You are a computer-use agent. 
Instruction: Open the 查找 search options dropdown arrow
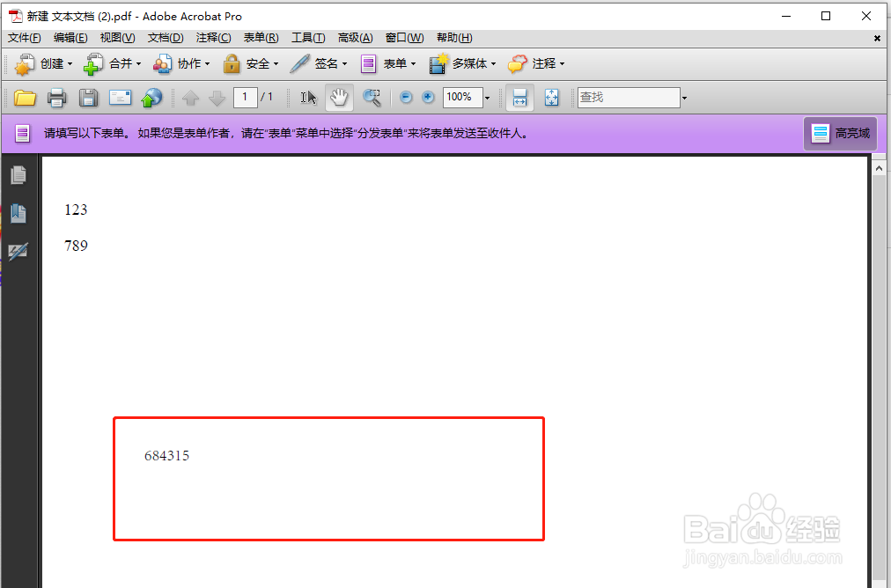[x=684, y=99]
